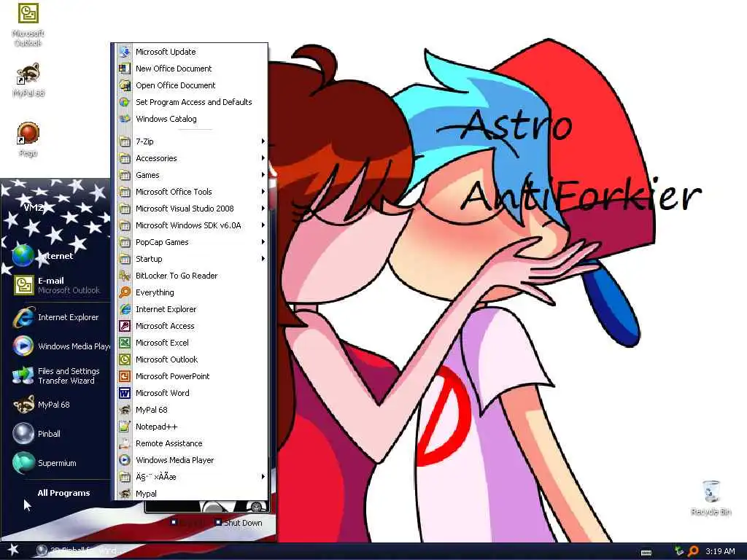Expand the Microsoft Office Tools submenu arrow

263,192
